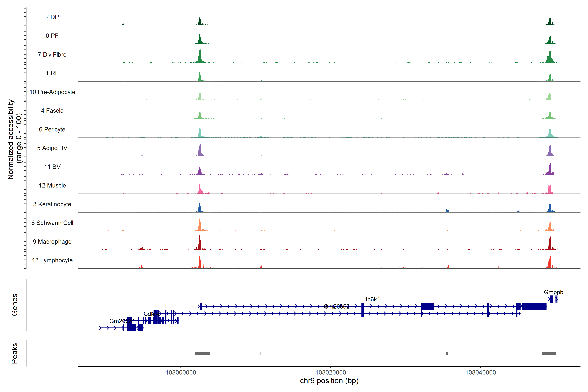
Task: Click the 9 Macrophage track label
Action: pyautogui.click(x=52, y=242)
